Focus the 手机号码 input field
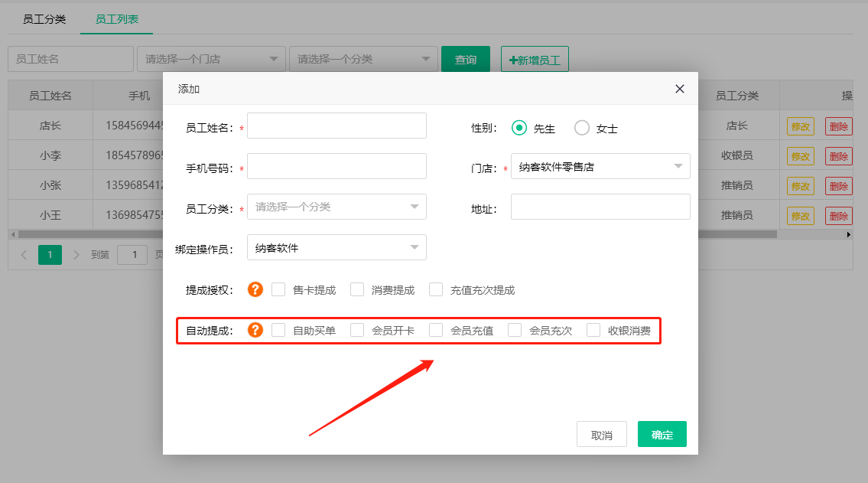Image resolution: width=868 pixels, height=483 pixels. pyautogui.click(x=336, y=166)
